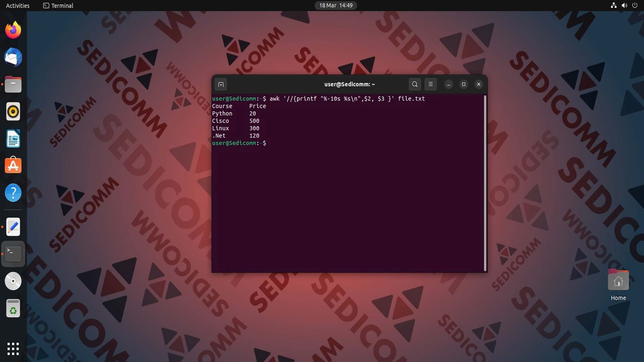Screen dimensions: 644x362
Task: Click the awk command text line
Action: (x=347, y=99)
